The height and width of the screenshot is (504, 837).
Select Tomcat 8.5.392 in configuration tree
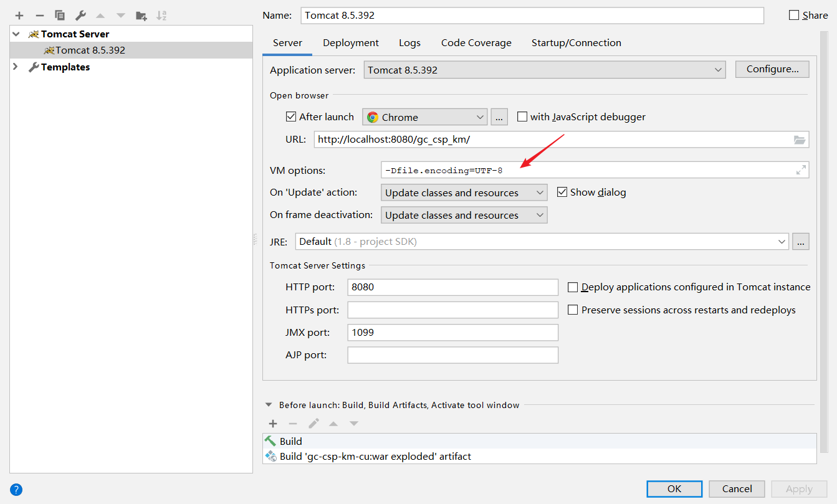131,50
